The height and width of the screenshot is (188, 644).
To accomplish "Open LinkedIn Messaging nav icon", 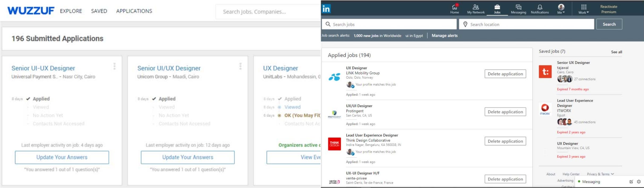I will pos(518,9).
